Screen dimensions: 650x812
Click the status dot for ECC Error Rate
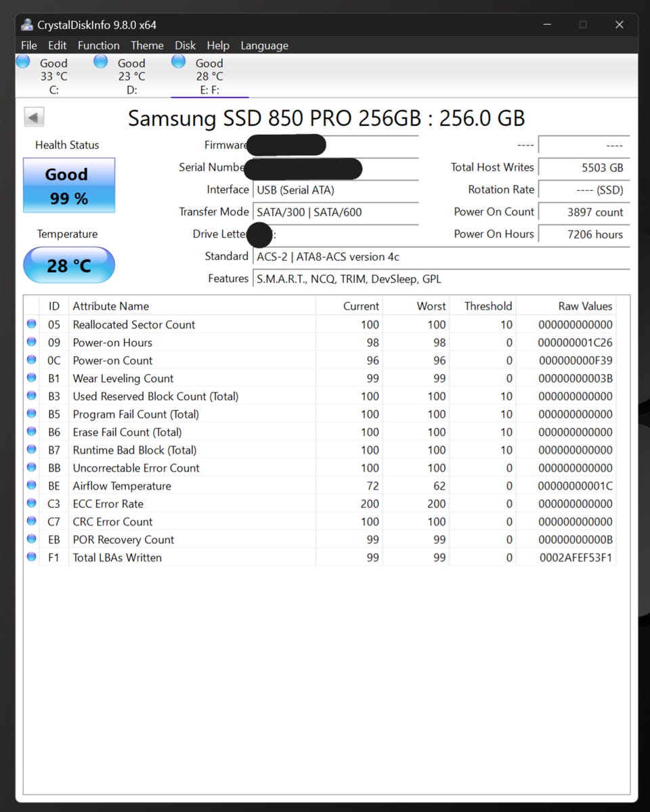pyautogui.click(x=32, y=503)
